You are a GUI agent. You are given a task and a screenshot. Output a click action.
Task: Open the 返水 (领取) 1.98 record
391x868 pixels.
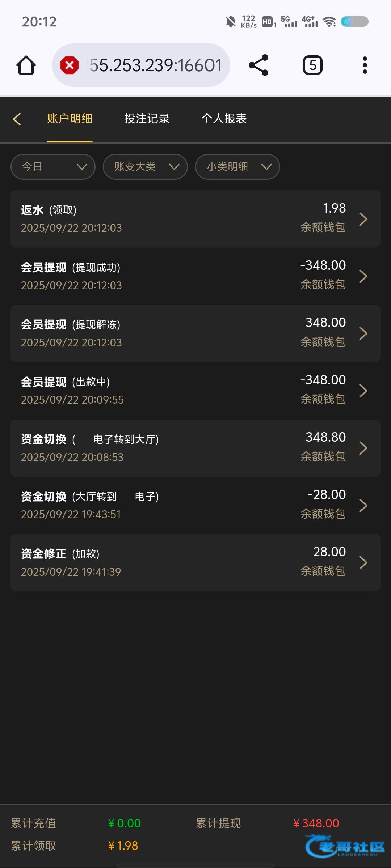point(195,219)
